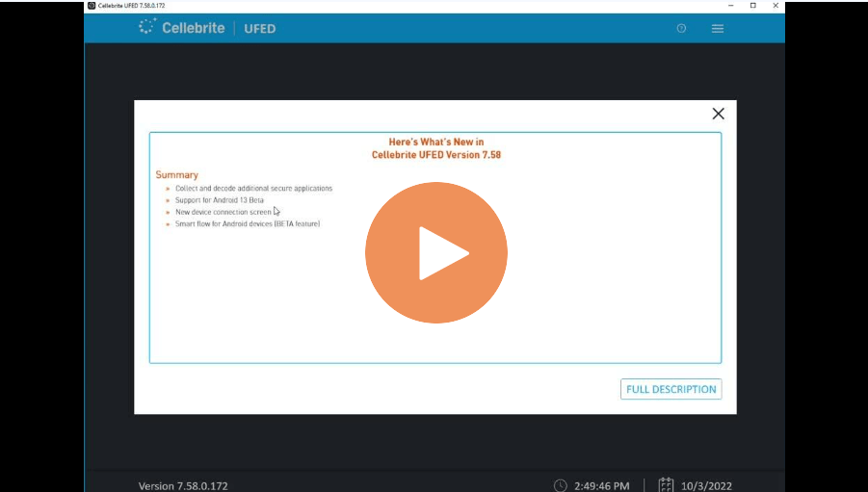868x492 pixels.
Task: Click the 10/3/2022 date display
Action: pos(706,486)
